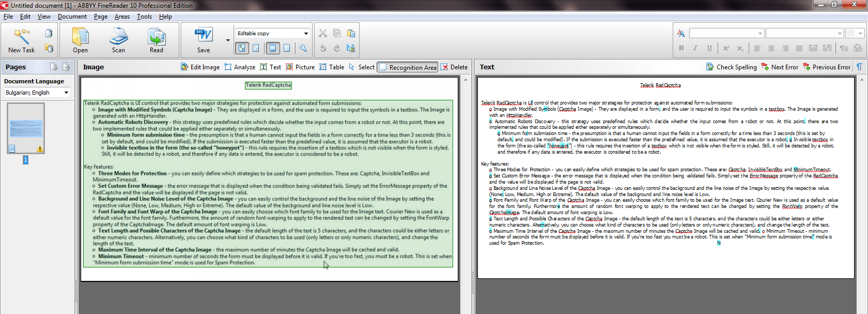The image size is (868, 314).
Task: Align text left
Action: [x=757, y=48]
